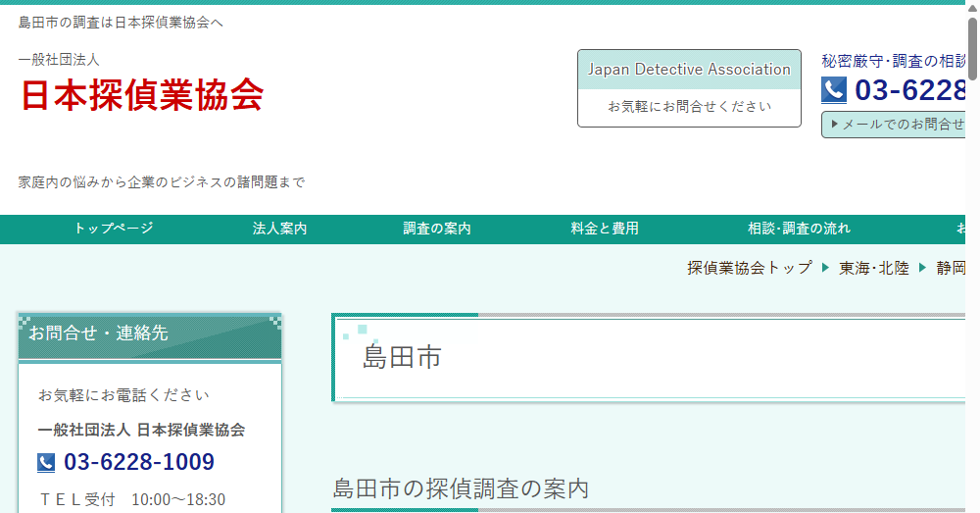Click the decorative squares icon beside 島田市 heading
This screenshot has height=513, width=980.
point(356,333)
